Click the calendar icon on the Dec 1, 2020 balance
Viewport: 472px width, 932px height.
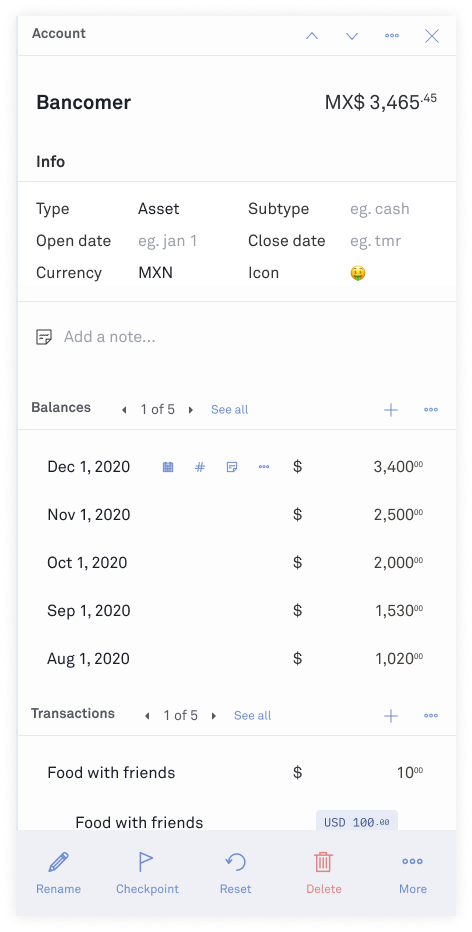(168, 467)
